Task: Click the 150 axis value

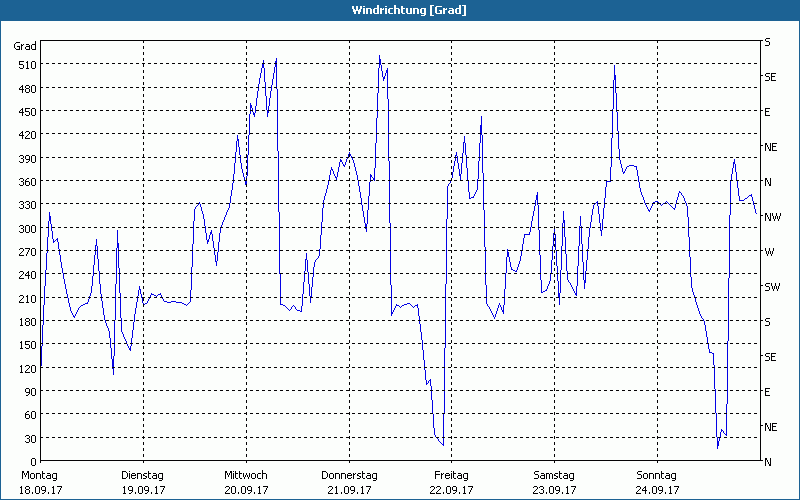Action: [28, 344]
